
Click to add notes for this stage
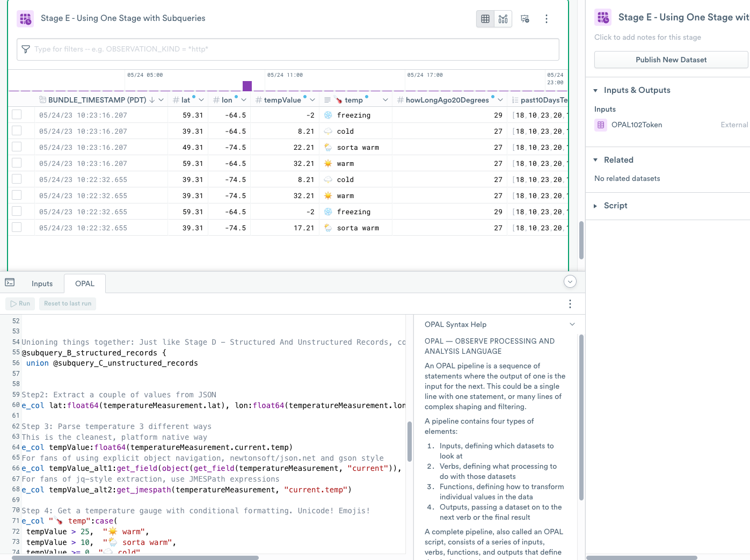point(647,38)
